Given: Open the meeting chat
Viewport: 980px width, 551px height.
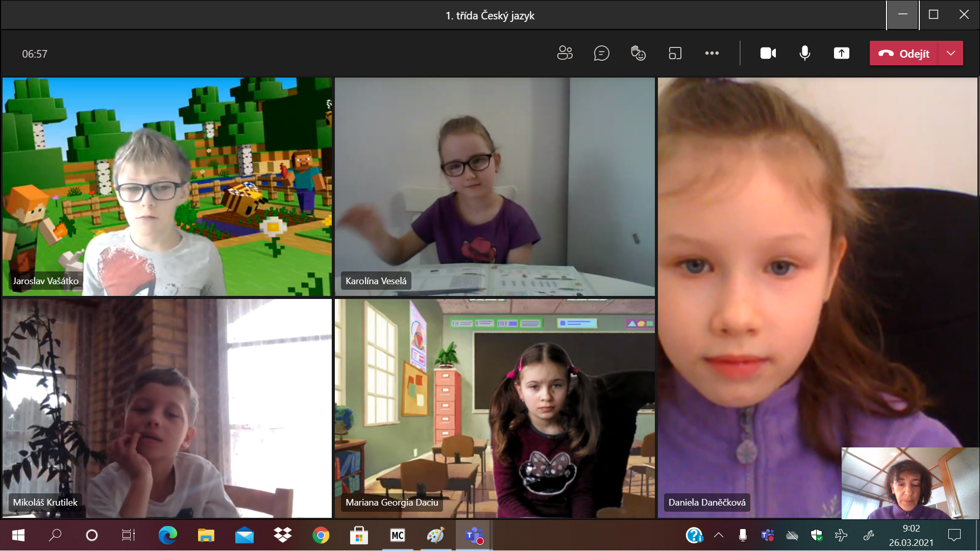Looking at the screenshot, I should coord(601,53).
